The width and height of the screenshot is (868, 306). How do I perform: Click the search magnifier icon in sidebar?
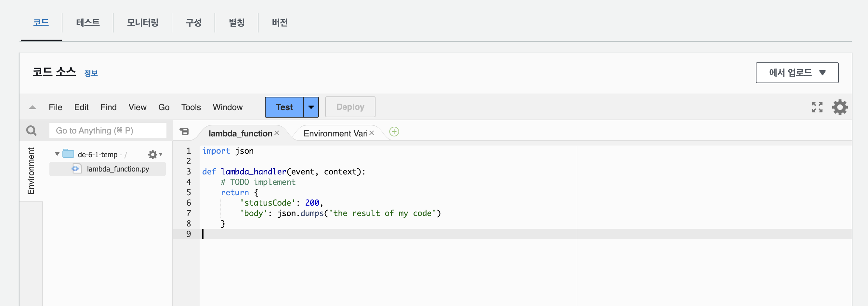click(x=31, y=131)
